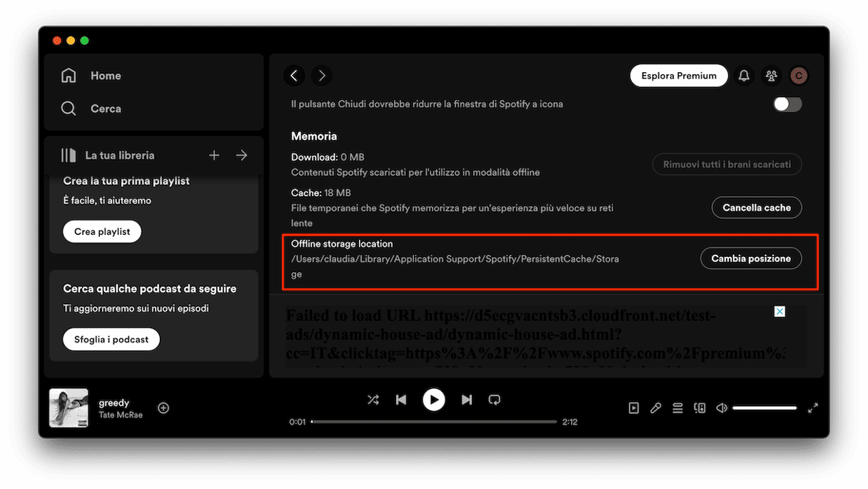
Task: Create a new playlist with plus icon
Action: [x=213, y=155]
